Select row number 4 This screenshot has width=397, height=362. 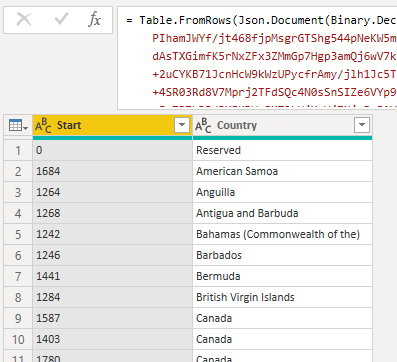tap(18, 213)
